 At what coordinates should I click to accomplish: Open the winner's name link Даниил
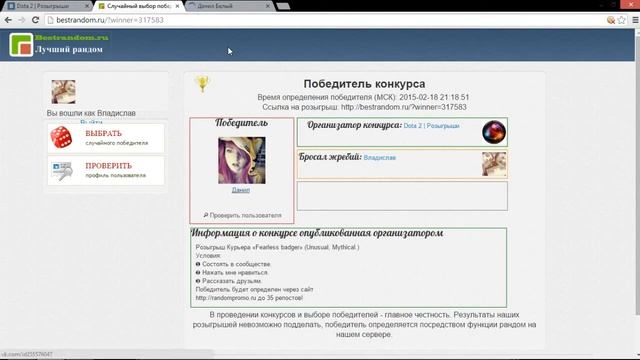241,190
